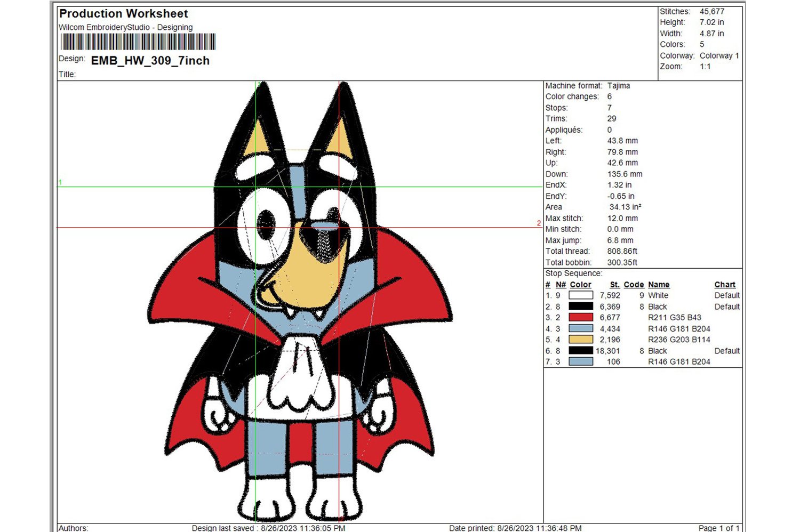The height and width of the screenshot is (532, 800).
Task: Select the max jump value "6.8 mm"
Action: tap(620, 240)
